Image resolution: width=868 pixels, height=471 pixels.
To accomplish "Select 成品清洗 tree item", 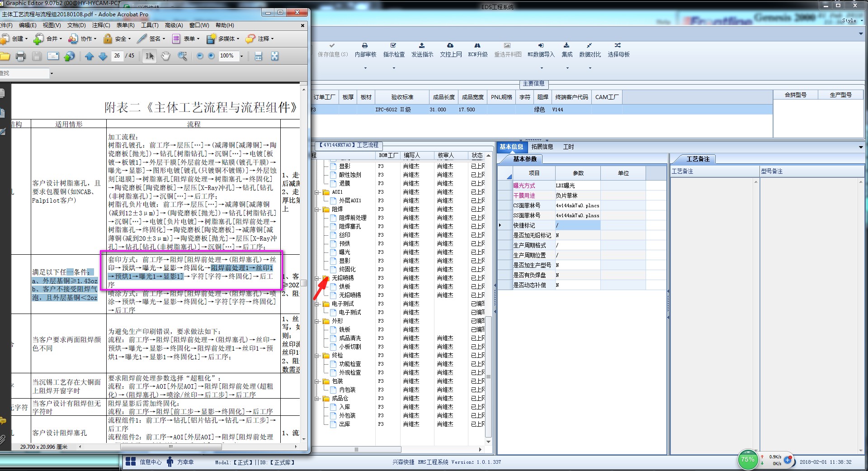I will [x=350, y=338].
